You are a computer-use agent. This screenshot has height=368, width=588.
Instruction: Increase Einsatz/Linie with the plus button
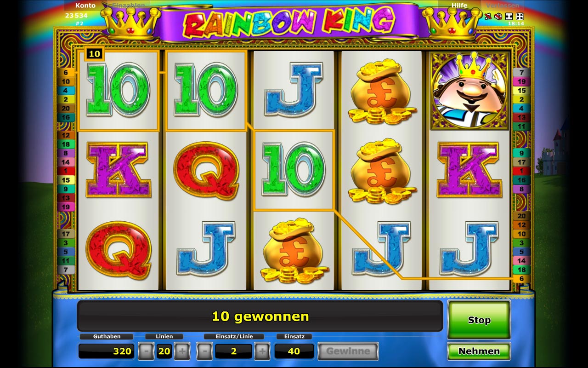[x=262, y=351]
